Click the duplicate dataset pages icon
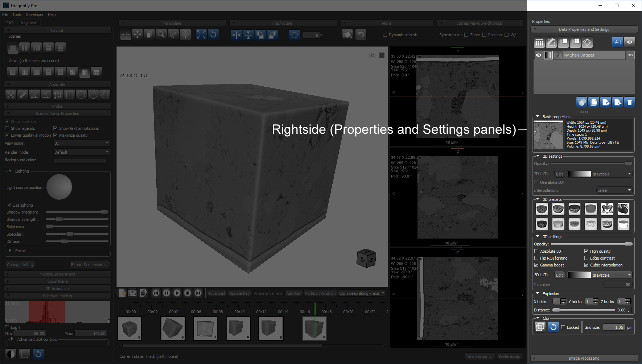 tap(594, 103)
